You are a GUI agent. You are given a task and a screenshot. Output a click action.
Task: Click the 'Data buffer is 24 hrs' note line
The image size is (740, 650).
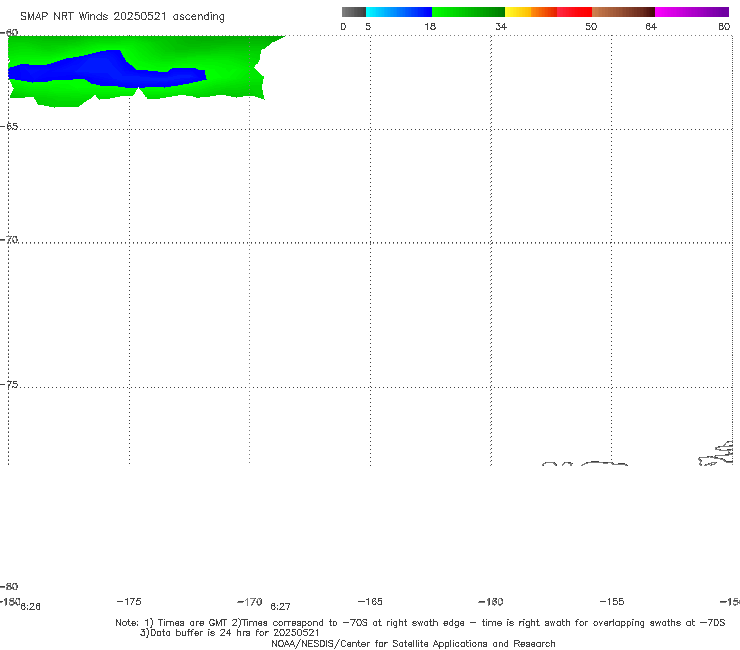click(230, 633)
